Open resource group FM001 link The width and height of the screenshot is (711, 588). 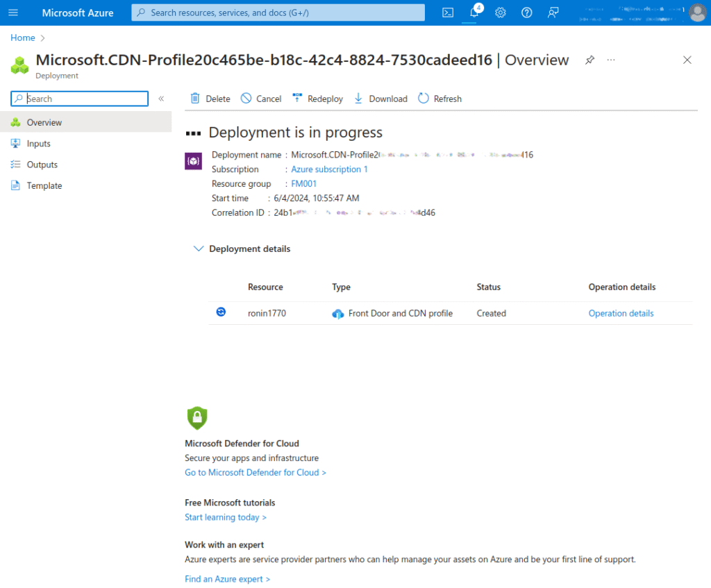304,183
